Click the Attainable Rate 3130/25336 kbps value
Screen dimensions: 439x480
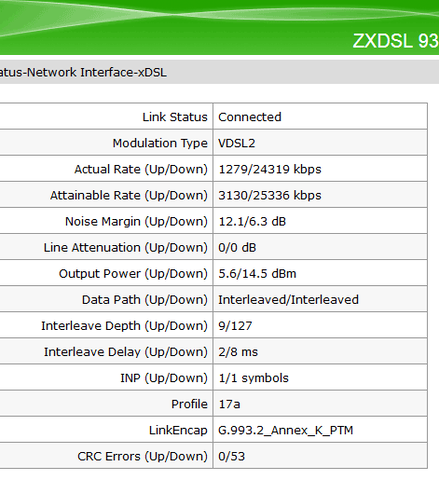point(270,195)
